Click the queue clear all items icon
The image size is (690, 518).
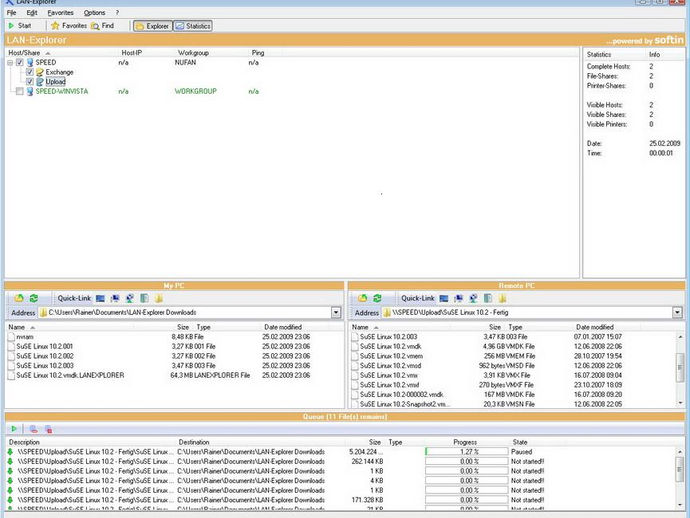pyautogui.click(x=48, y=429)
